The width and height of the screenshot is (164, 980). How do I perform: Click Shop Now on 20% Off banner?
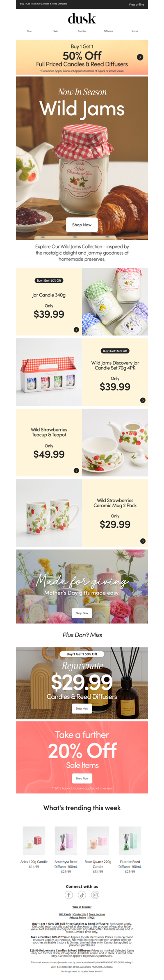tap(82, 778)
